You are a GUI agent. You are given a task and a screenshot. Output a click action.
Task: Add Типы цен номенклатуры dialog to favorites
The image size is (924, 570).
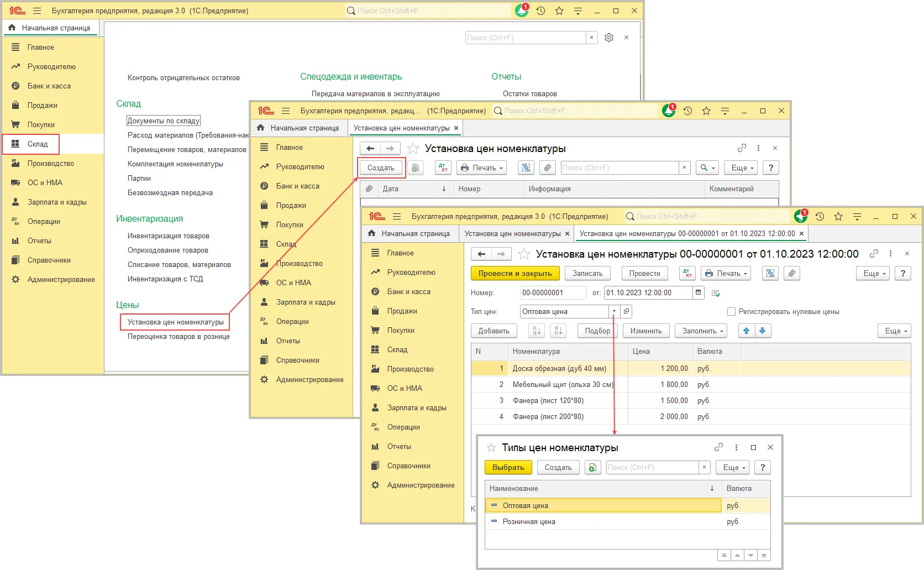click(491, 447)
